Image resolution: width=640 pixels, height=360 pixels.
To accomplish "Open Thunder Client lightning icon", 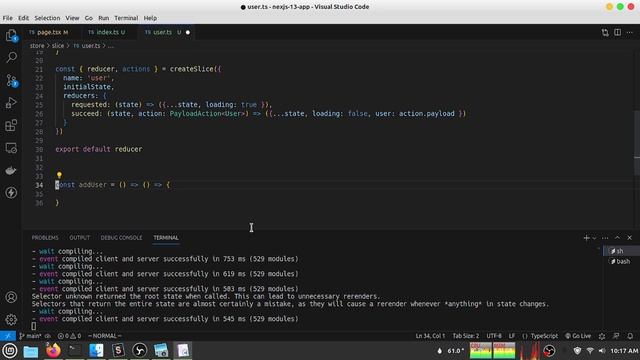I will point(11,193).
